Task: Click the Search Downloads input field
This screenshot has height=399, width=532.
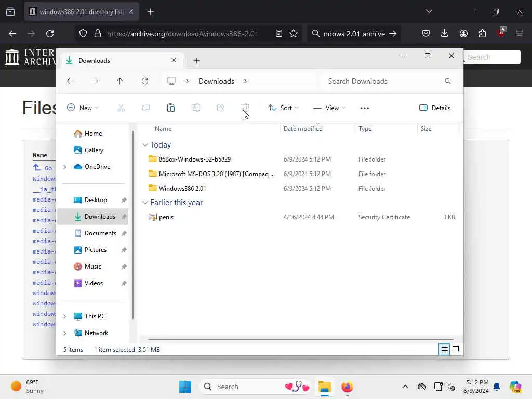Action: [x=390, y=81]
